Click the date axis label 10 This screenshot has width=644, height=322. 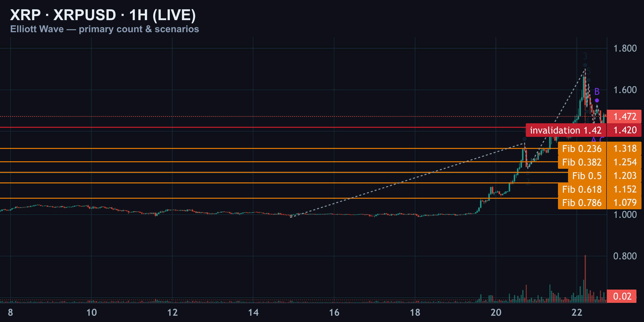tap(91, 312)
